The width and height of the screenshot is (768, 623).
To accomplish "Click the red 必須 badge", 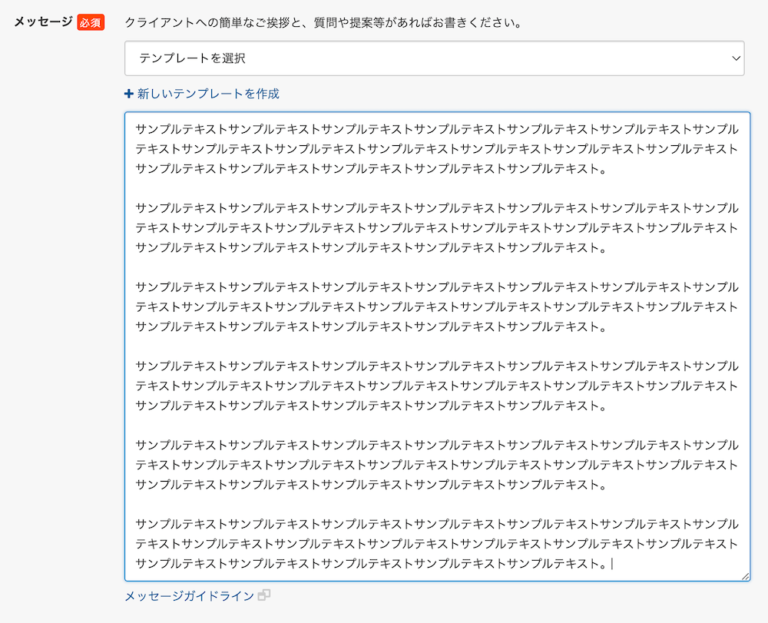I will point(91,22).
